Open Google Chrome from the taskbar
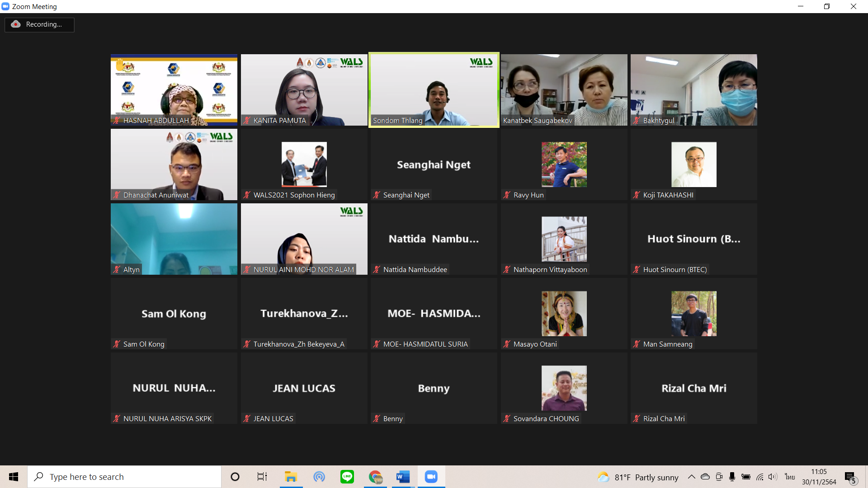Viewport: 868px width, 488px height. (x=375, y=477)
